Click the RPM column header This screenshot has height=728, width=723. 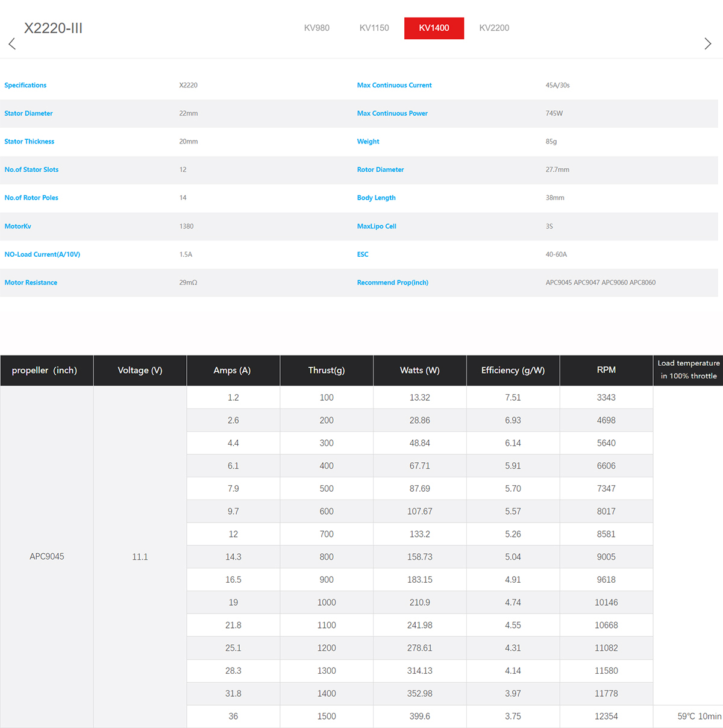coord(606,370)
